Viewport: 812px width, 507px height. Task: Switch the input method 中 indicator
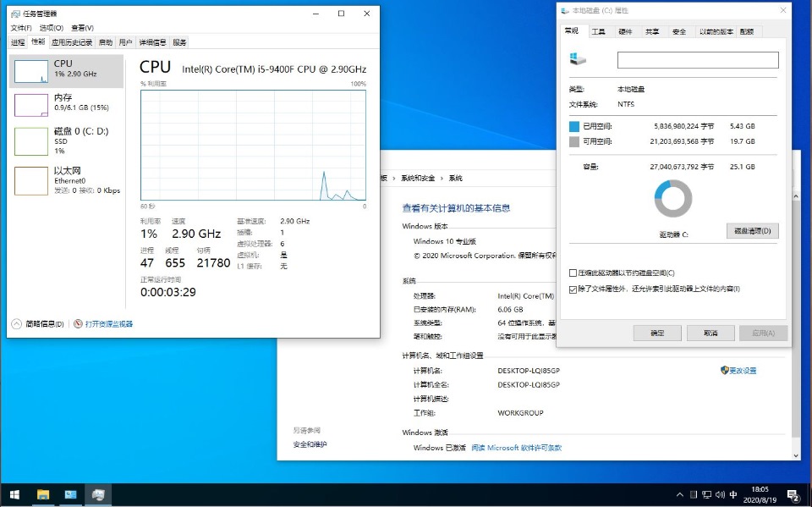[733, 494]
